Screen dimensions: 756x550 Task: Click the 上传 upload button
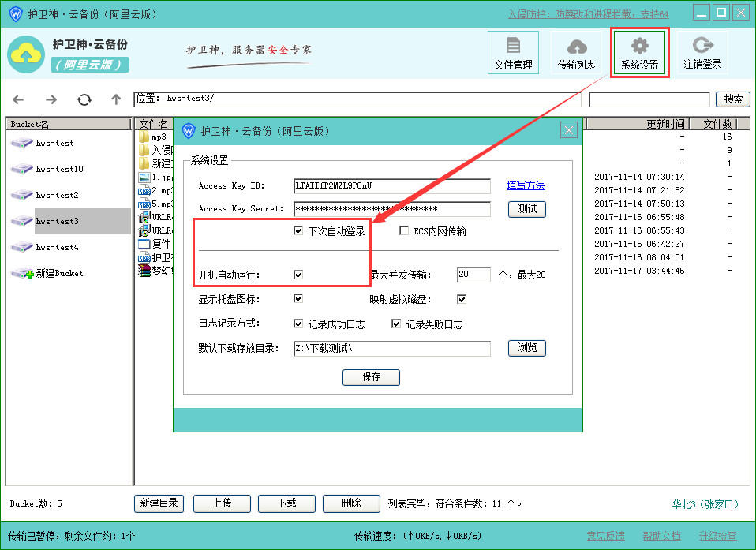[x=222, y=503]
